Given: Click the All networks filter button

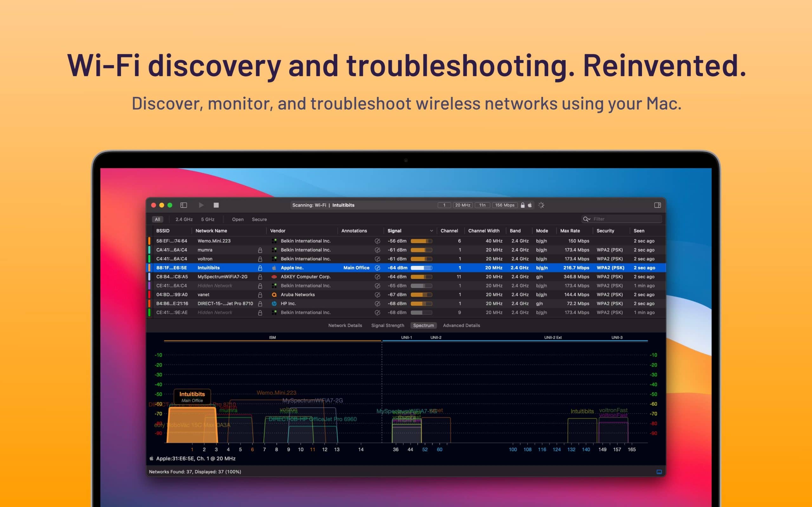Looking at the screenshot, I should 158,219.
